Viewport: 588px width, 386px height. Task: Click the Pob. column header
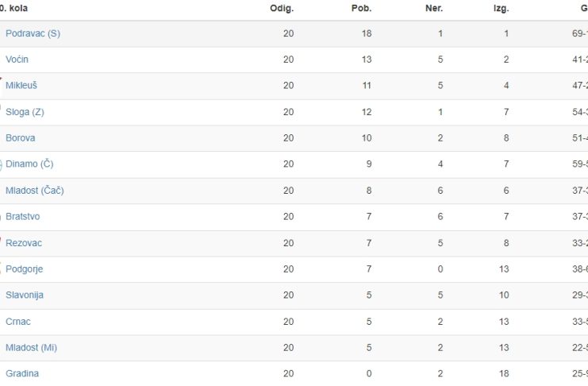point(362,8)
